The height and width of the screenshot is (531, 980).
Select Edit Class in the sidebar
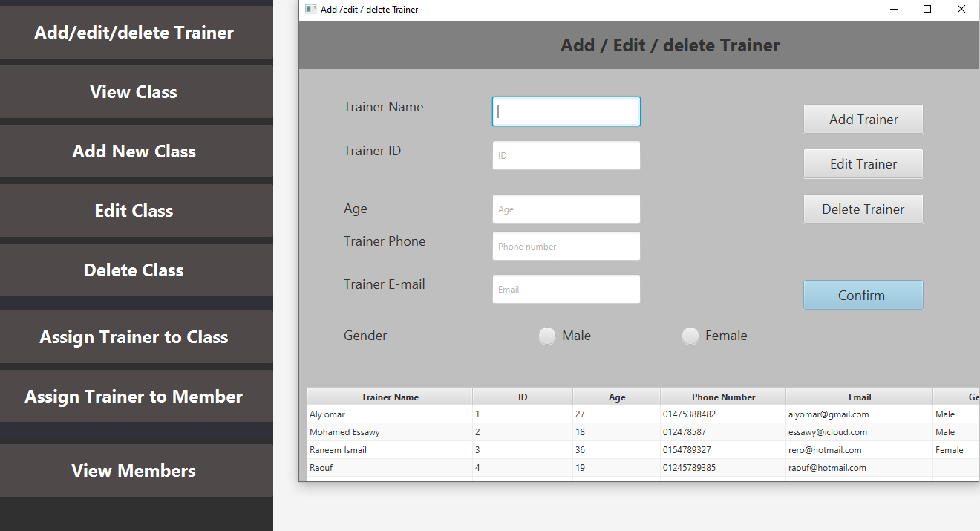pos(134,210)
